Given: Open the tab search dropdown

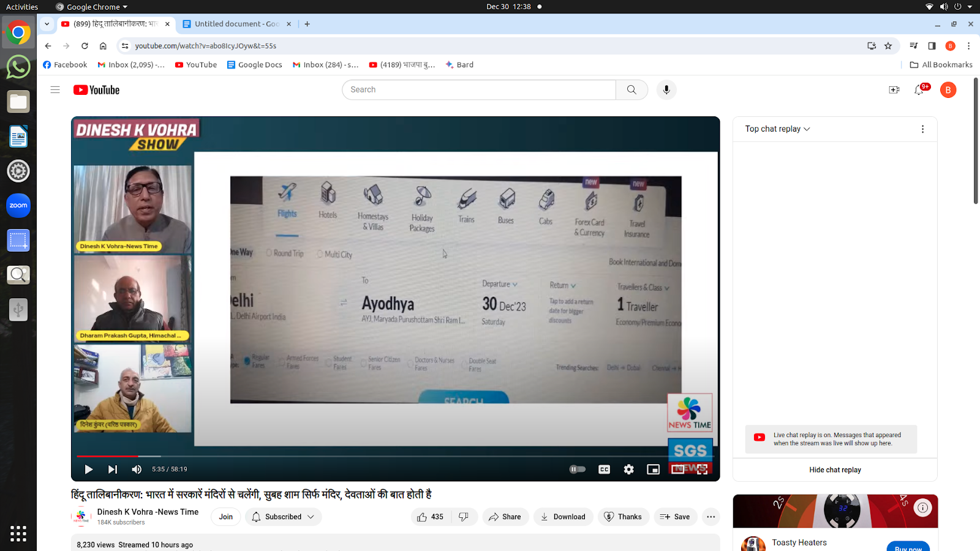Looking at the screenshot, I should [47, 24].
